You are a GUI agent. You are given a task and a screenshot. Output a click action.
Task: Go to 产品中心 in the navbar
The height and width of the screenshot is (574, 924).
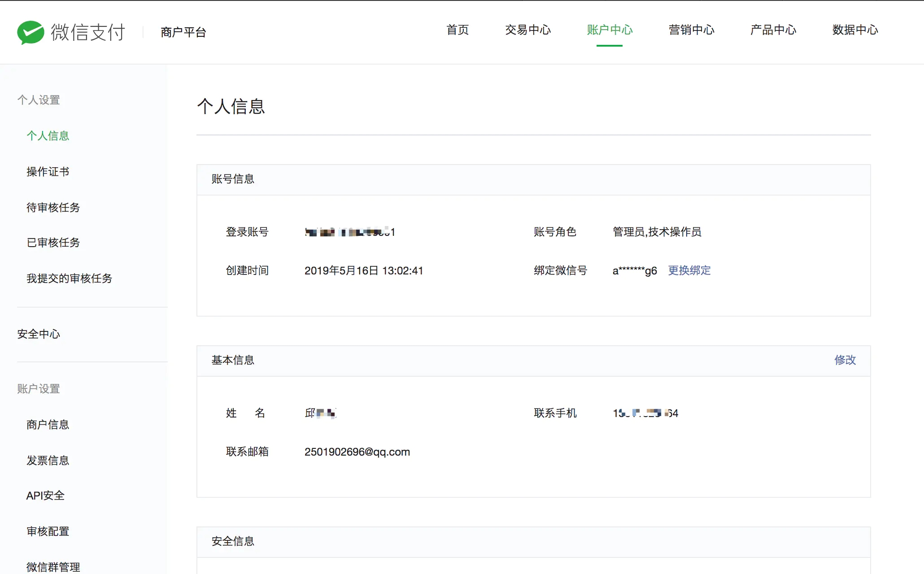point(772,30)
